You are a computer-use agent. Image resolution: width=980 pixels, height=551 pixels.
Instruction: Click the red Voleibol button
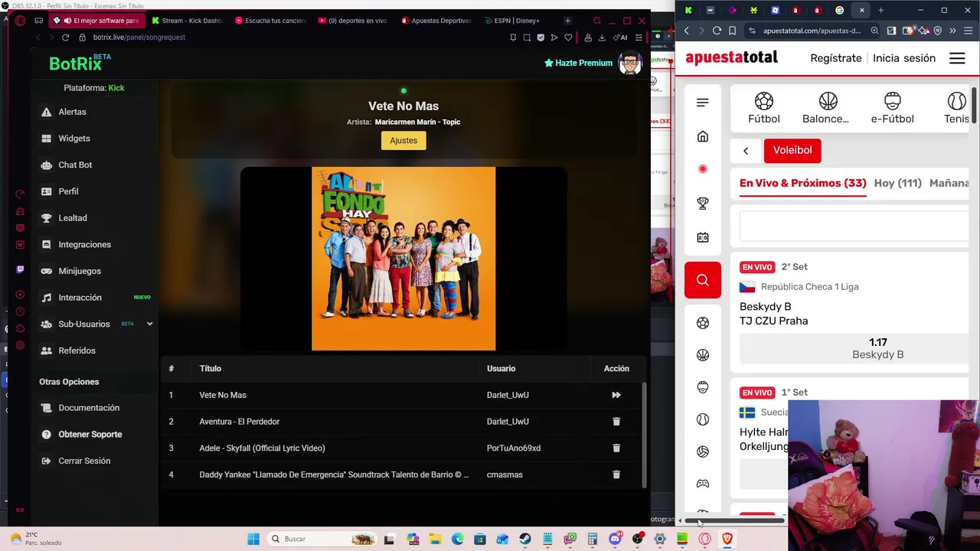tap(792, 150)
